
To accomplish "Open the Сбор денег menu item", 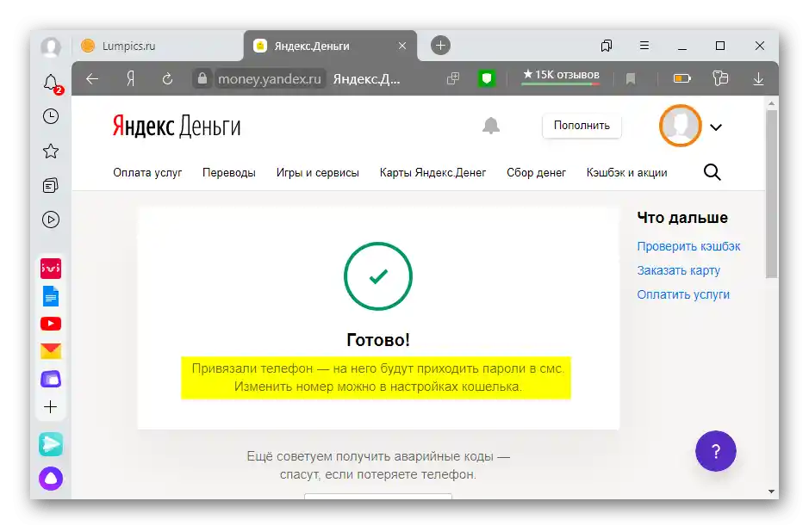I will click(x=536, y=173).
